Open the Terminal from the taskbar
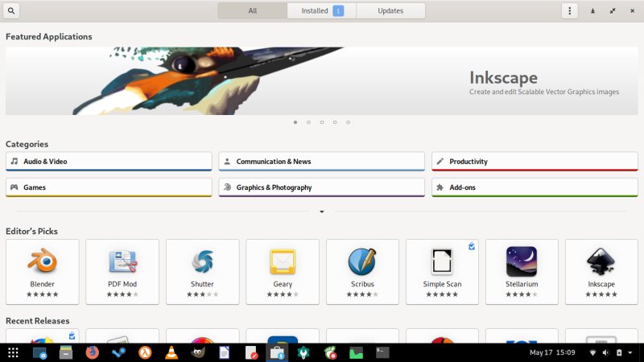This screenshot has width=644, height=362. 382,352
